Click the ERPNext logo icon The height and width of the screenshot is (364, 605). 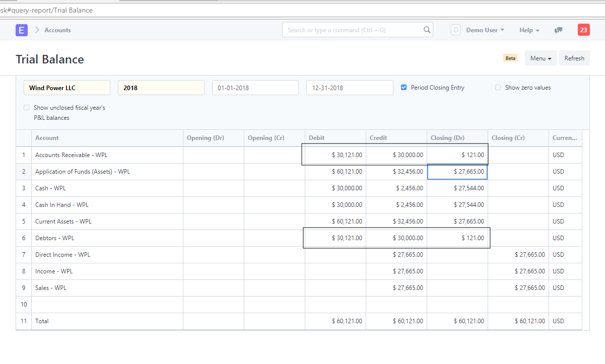21,30
